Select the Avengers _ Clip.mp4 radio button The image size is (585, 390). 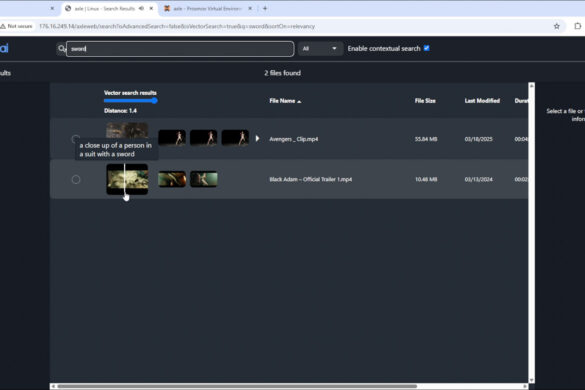point(76,139)
